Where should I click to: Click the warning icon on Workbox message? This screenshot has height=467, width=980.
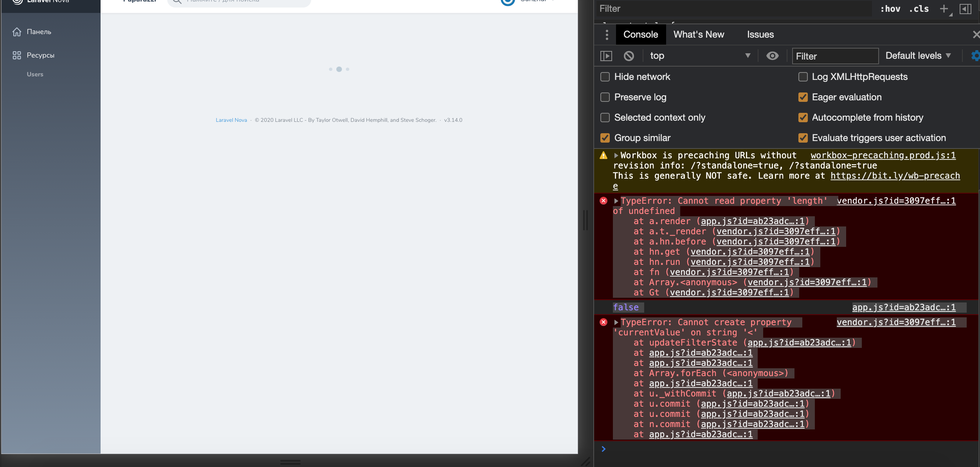tap(603, 155)
